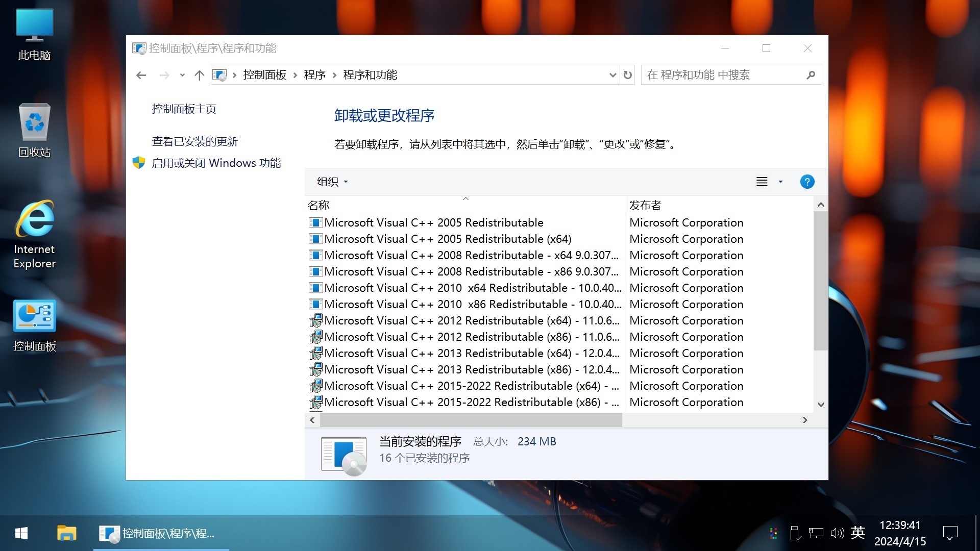980x551 pixels.
Task: Refresh the address bar with the refresh icon
Action: click(627, 74)
